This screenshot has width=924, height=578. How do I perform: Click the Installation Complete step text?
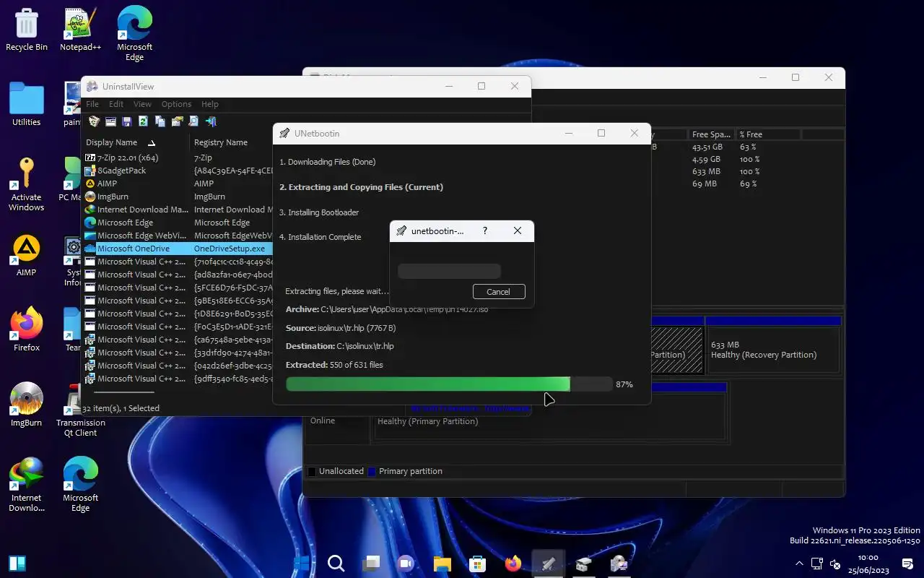(x=321, y=237)
